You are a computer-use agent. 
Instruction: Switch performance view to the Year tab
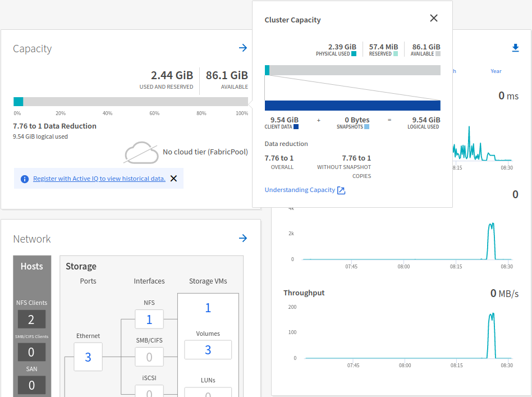coord(496,71)
